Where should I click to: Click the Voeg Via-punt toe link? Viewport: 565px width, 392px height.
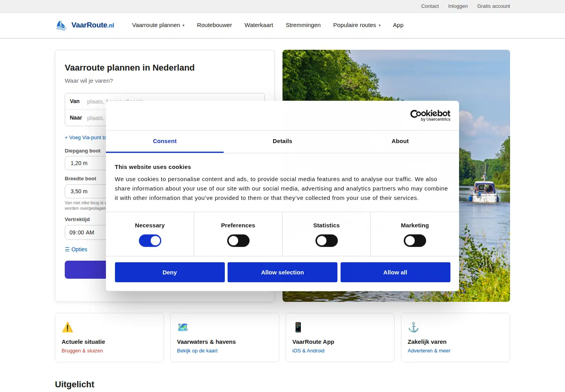(x=86, y=138)
